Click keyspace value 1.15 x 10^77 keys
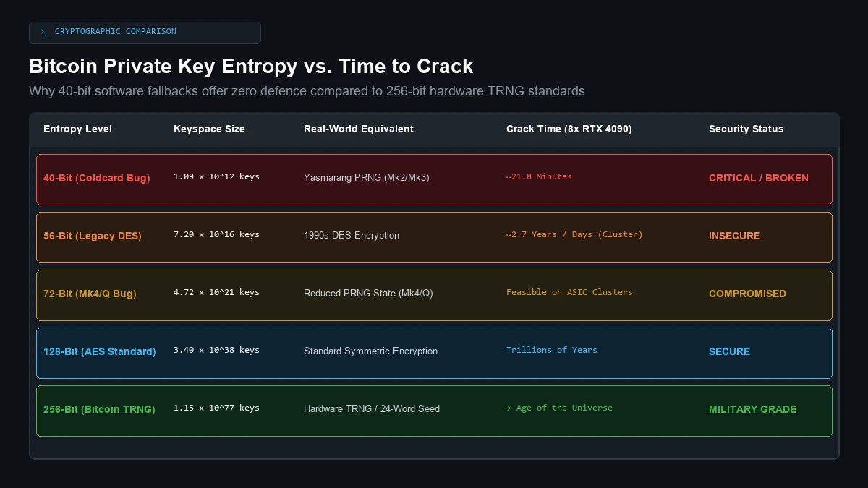The width and height of the screenshot is (868, 488). point(216,408)
